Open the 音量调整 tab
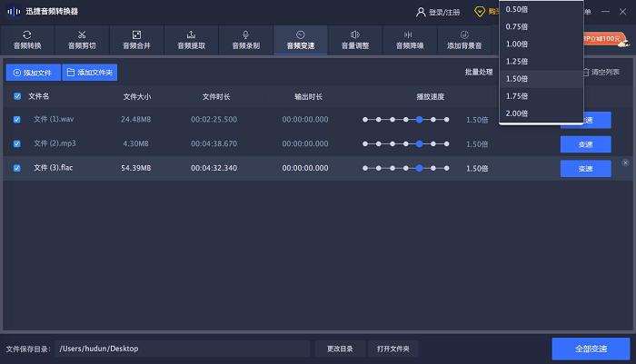The width and height of the screenshot is (636, 364). pyautogui.click(x=355, y=40)
